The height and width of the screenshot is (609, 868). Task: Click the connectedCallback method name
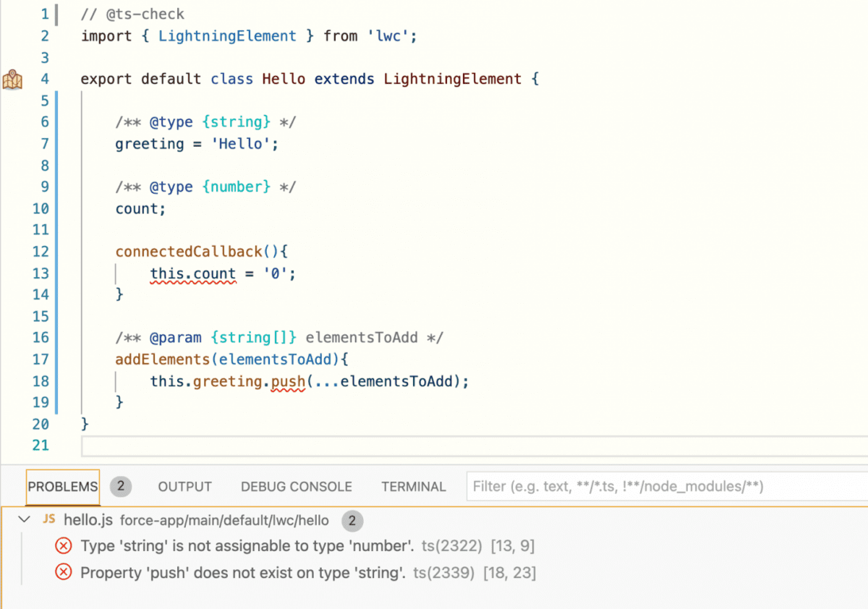click(189, 252)
